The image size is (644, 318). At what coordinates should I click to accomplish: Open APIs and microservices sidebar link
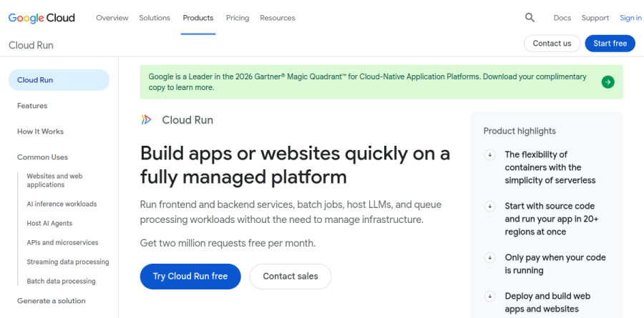(62, 242)
